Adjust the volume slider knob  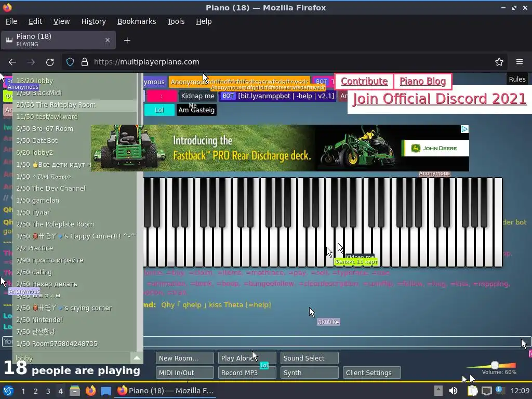(495, 365)
